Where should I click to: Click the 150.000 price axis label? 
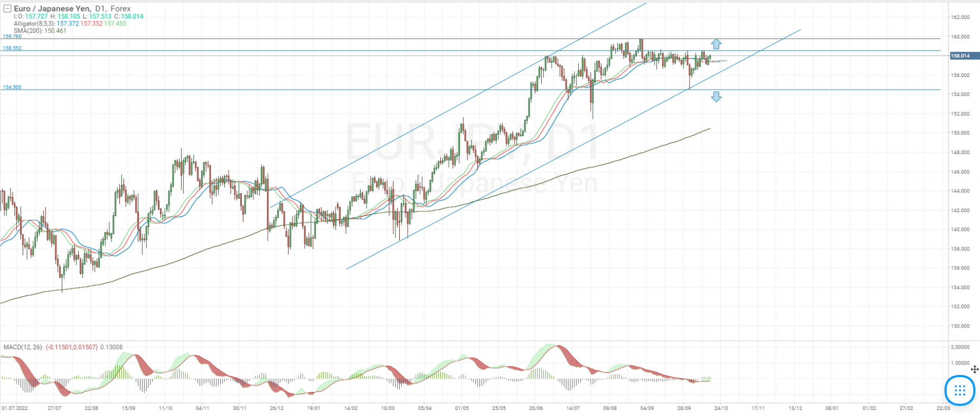click(960, 133)
